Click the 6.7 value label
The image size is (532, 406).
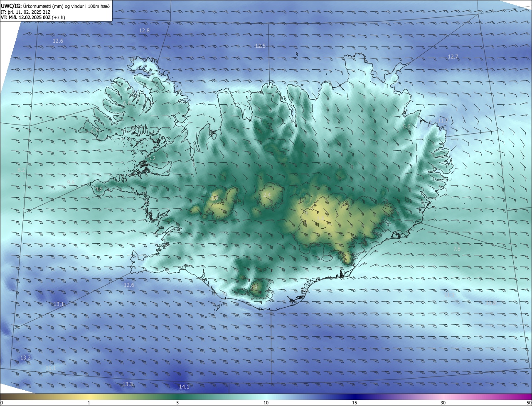pos(94,132)
